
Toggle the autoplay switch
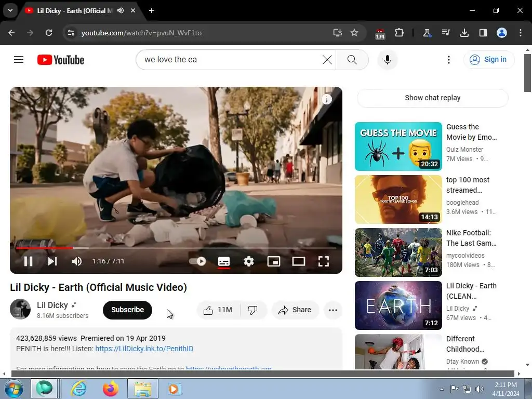coord(197,261)
